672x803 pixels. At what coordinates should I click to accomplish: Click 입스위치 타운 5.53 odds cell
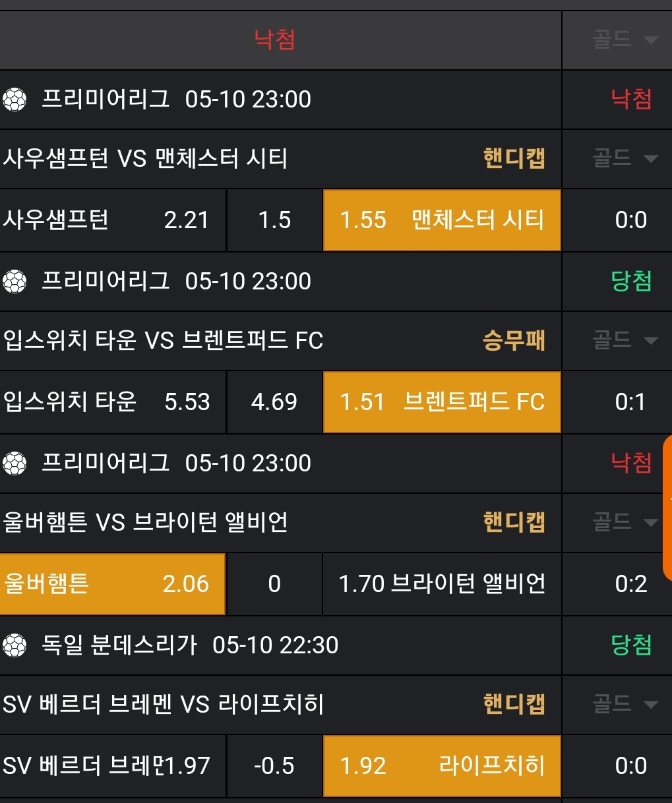(x=112, y=402)
